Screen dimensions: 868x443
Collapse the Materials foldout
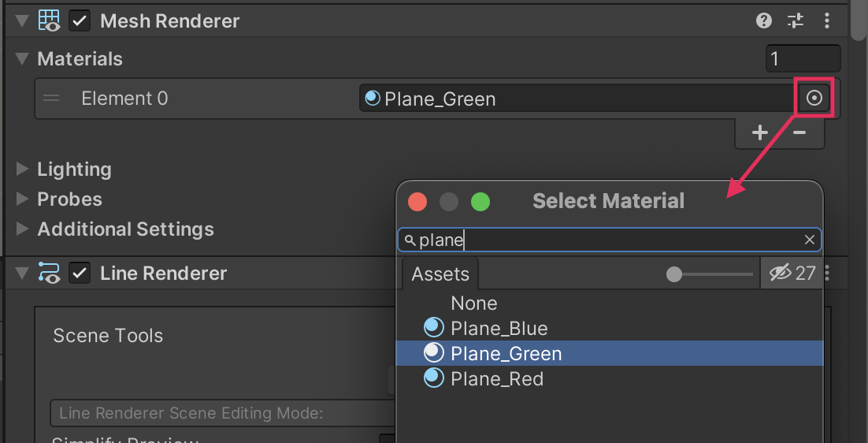(x=22, y=59)
